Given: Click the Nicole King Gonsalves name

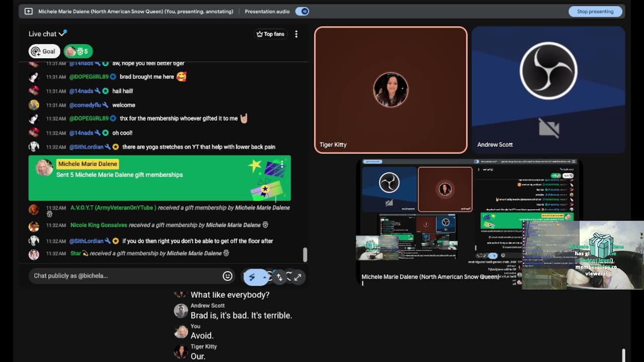Looking at the screenshot, I should [99, 225].
